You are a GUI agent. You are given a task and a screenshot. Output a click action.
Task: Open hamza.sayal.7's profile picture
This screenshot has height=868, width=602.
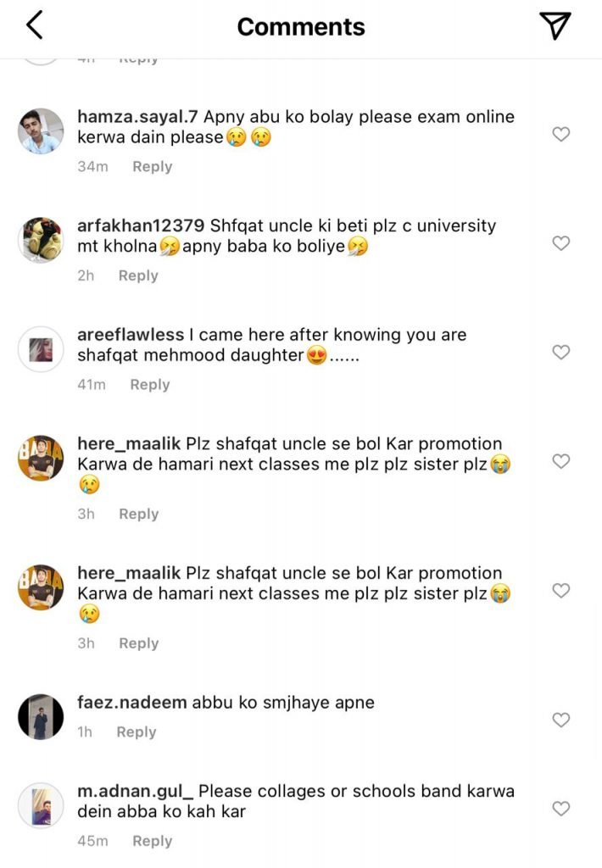[x=41, y=131]
